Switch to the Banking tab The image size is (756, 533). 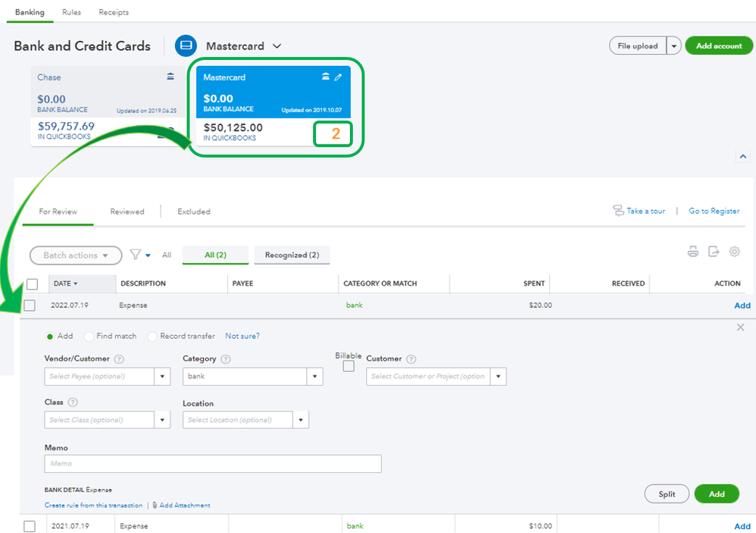click(x=30, y=12)
